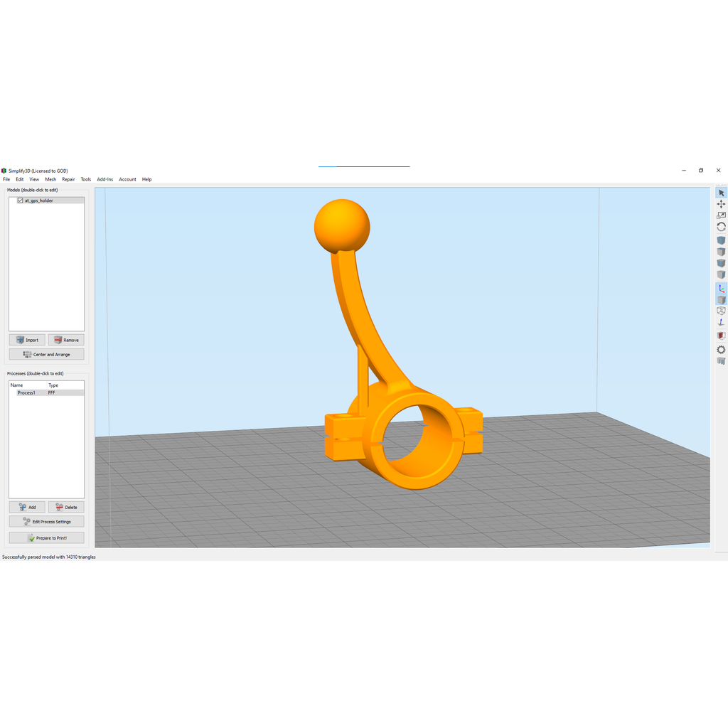Toggle the wireframe render mode
This screenshot has width=728, height=728.
click(x=721, y=311)
